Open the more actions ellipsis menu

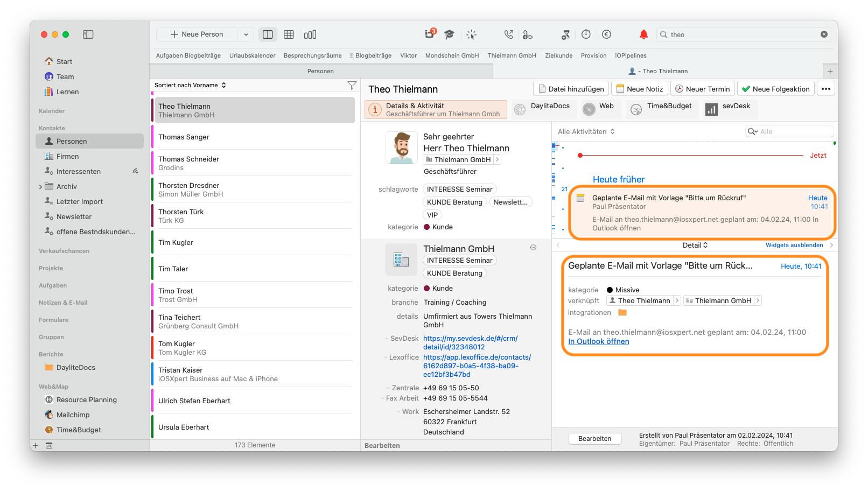(x=826, y=89)
